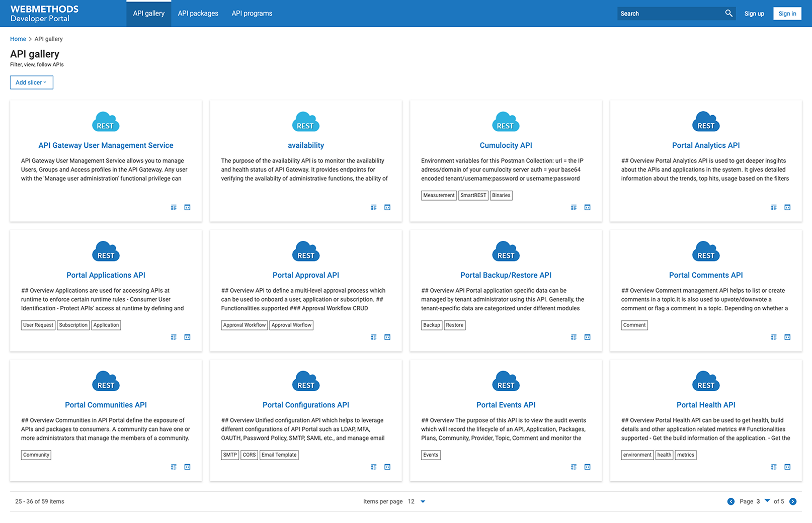Click the CORS tag
This screenshot has height=523, width=812.
point(249,455)
